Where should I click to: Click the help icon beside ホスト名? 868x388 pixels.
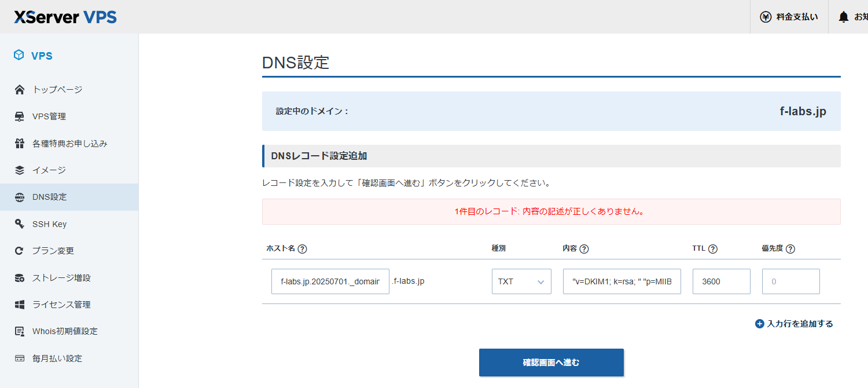[302, 248]
